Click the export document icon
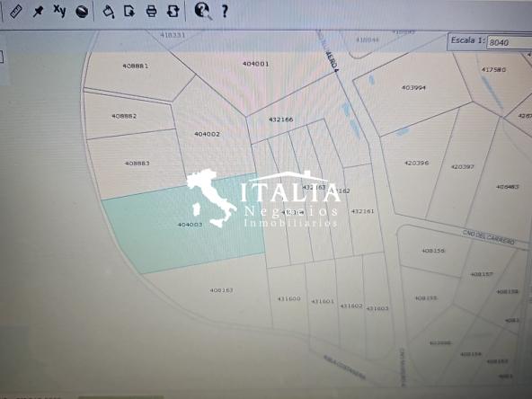The width and height of the screenshot is (532, 399). pyautogui.click(x=129, y=12)
